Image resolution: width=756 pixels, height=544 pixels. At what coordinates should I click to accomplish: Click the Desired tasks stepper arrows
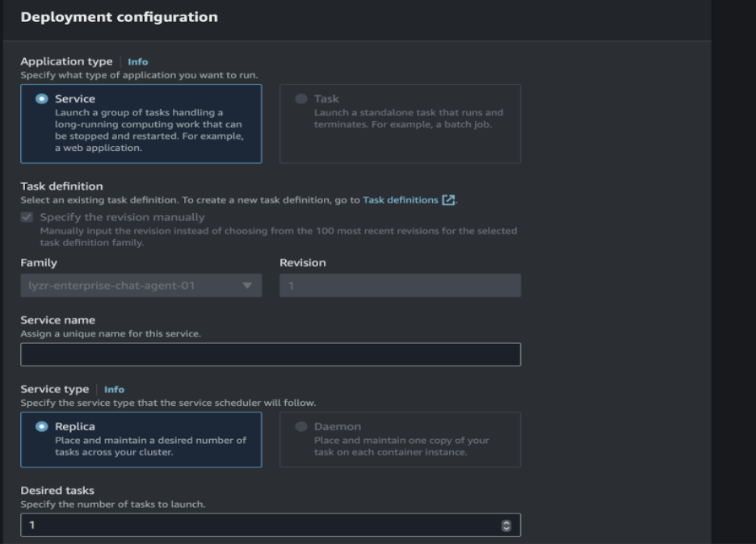click(x=506, y=525)
